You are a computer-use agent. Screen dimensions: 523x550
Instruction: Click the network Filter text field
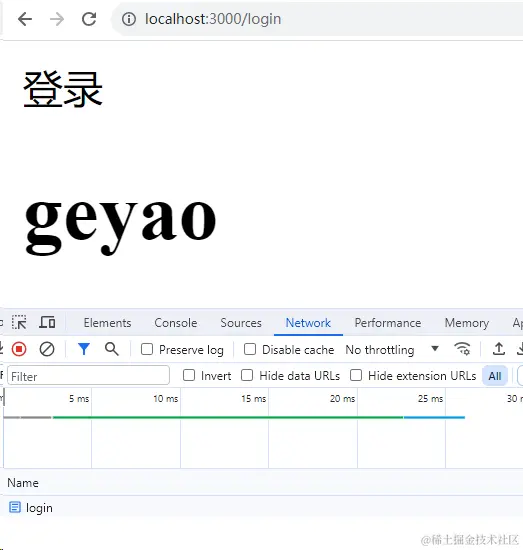88,376
